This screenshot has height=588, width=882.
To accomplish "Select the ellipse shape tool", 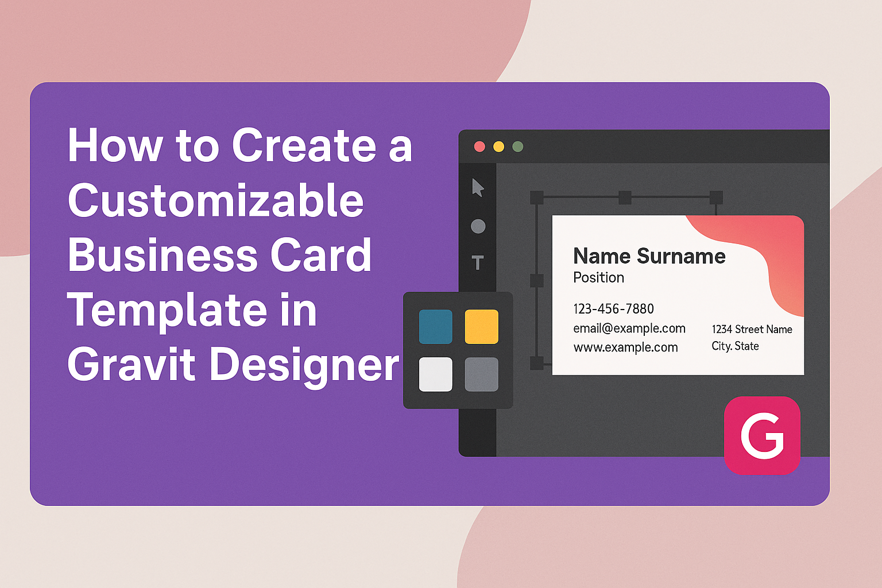I will tap(478, 226).
